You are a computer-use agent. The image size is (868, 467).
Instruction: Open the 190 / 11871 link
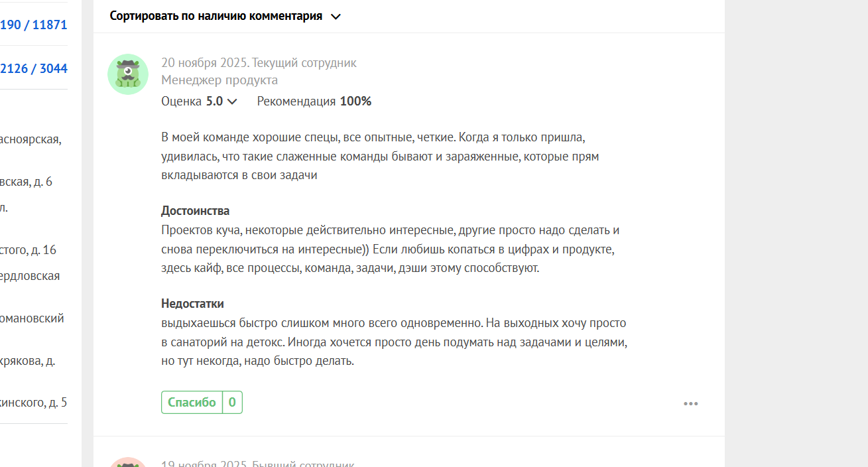pos(33,25)
